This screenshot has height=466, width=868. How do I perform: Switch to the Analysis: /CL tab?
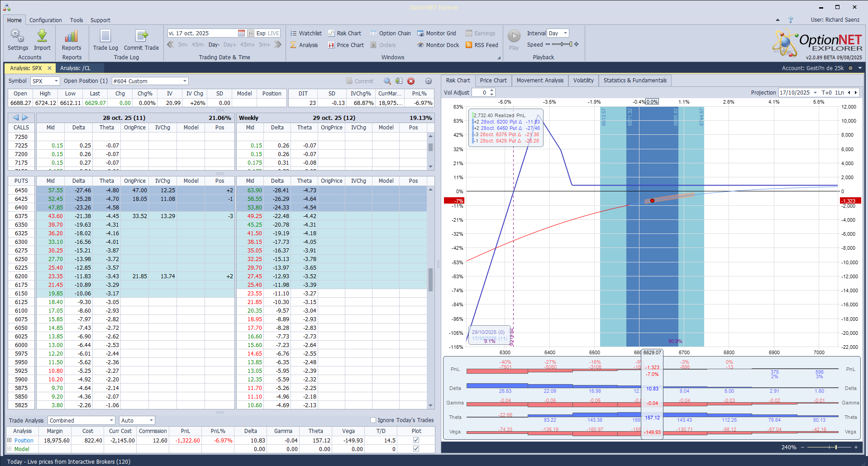pos(75,68)
